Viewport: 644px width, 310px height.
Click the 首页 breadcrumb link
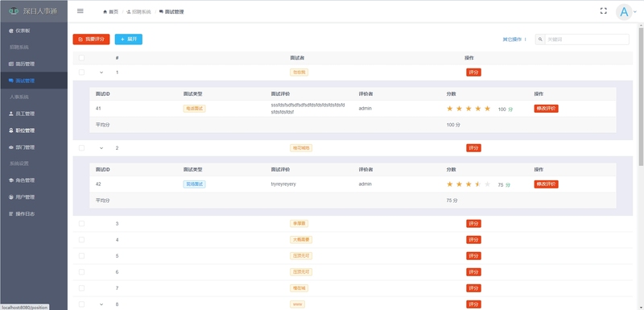click(111, 12)
